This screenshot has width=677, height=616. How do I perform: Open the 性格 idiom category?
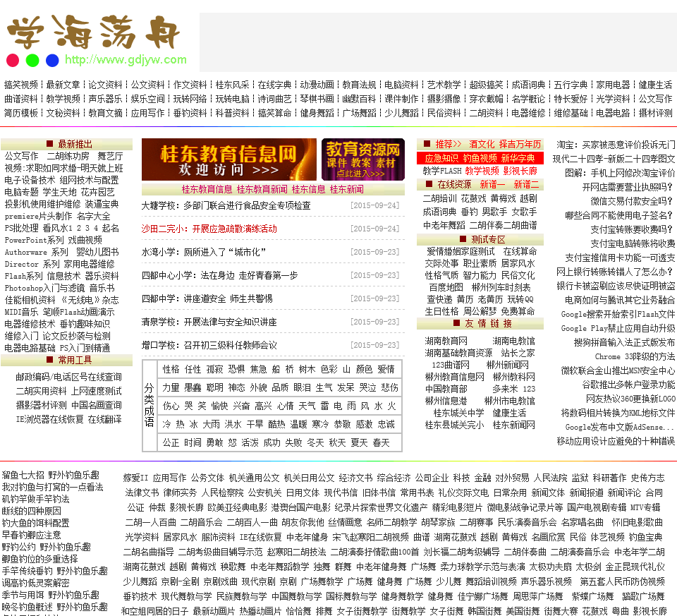click(171, 369)
